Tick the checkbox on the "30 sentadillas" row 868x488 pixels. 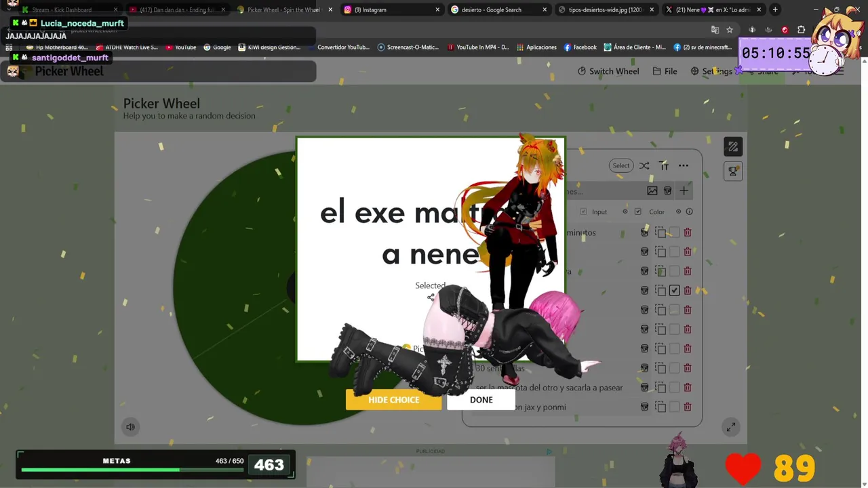[674, 368]
